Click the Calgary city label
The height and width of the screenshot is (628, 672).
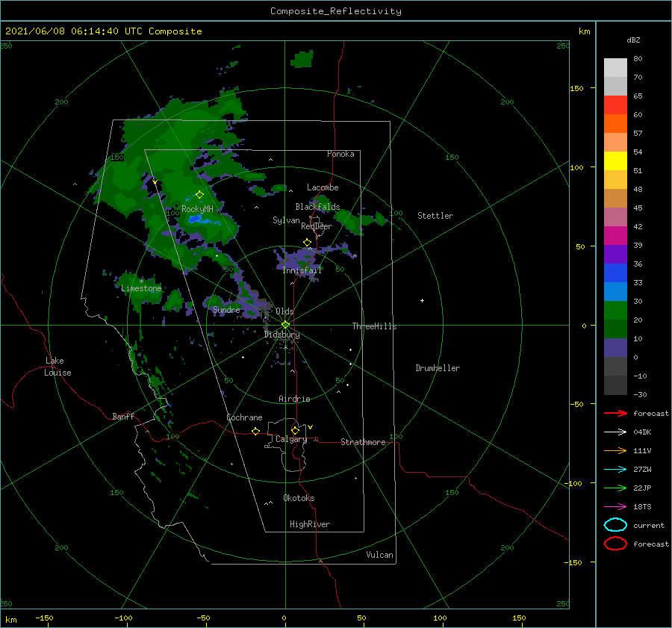pyautogui.click(x=291, y=439)
